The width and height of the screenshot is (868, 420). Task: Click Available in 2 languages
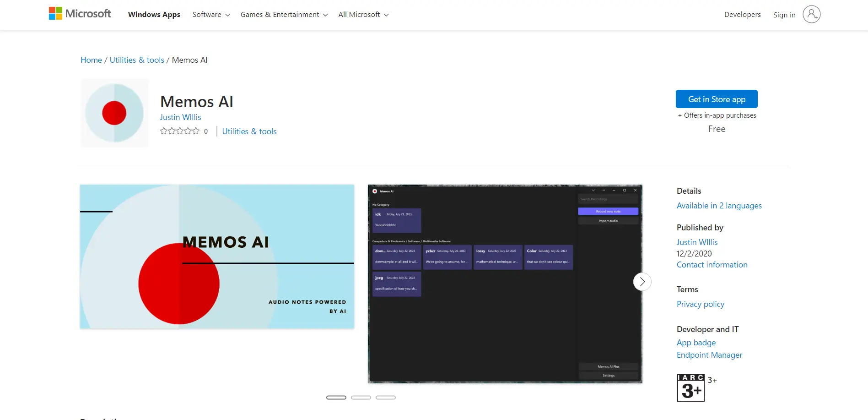[719, 206]
